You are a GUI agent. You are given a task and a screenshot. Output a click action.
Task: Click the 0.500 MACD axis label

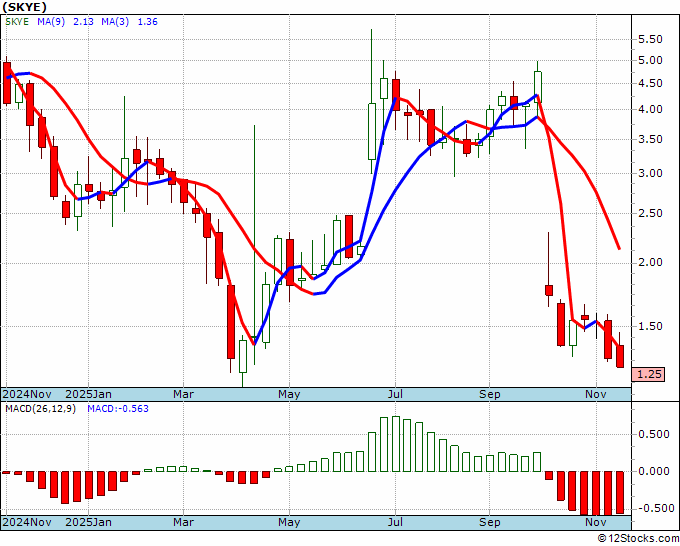coord(654,435)
